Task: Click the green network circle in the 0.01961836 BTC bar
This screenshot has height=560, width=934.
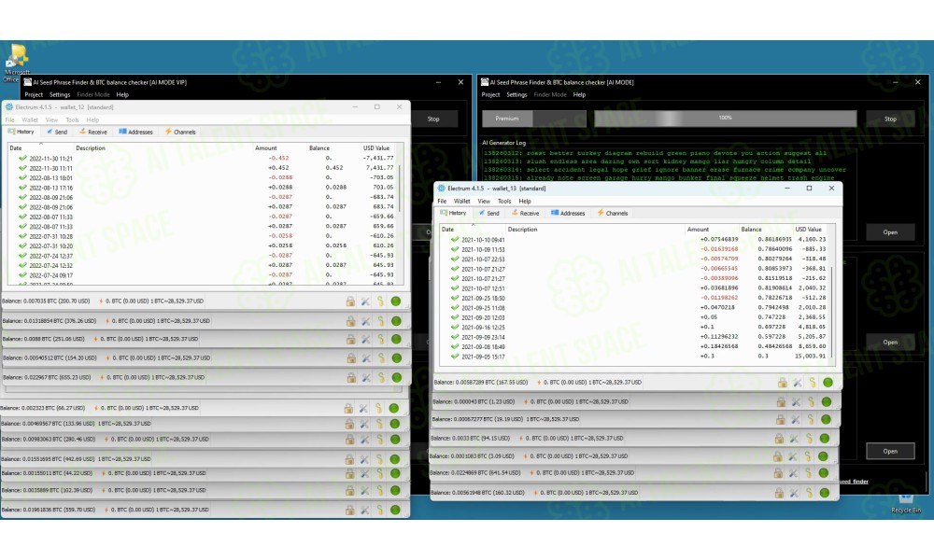Action: click(x=394, y=510)
